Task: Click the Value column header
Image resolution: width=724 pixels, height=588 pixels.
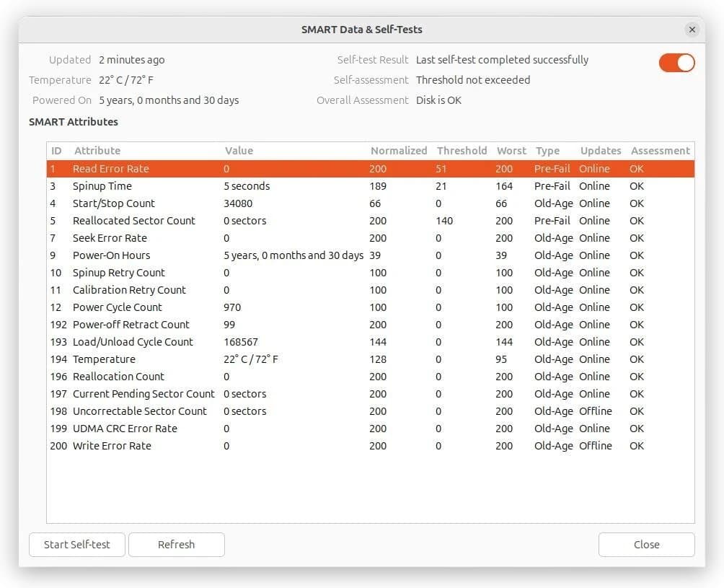Action: (239, 151)
